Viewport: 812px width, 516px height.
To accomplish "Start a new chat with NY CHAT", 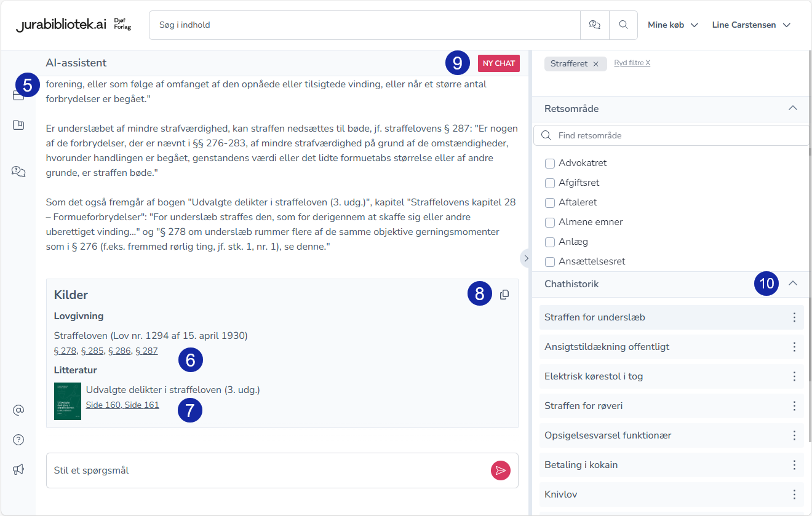I will (498, 63).
